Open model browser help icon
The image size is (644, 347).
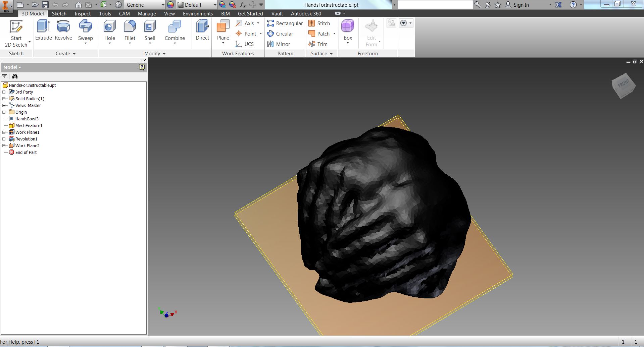(142, 67)
